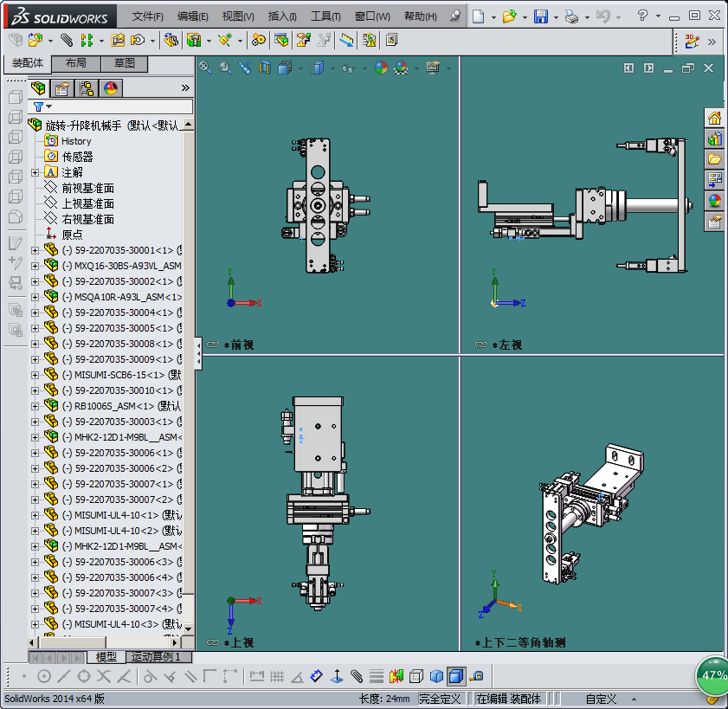
Task: Switch to the 草图 tab
Action: [x=124, y=64]
